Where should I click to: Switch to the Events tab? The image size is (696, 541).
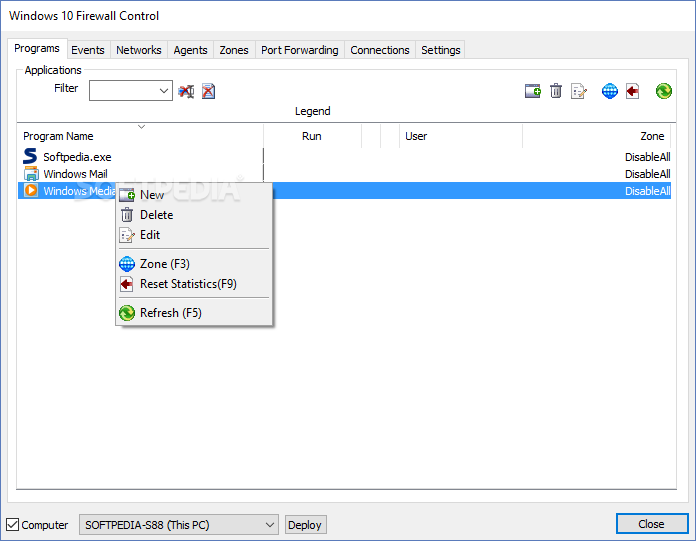point(88,50)
